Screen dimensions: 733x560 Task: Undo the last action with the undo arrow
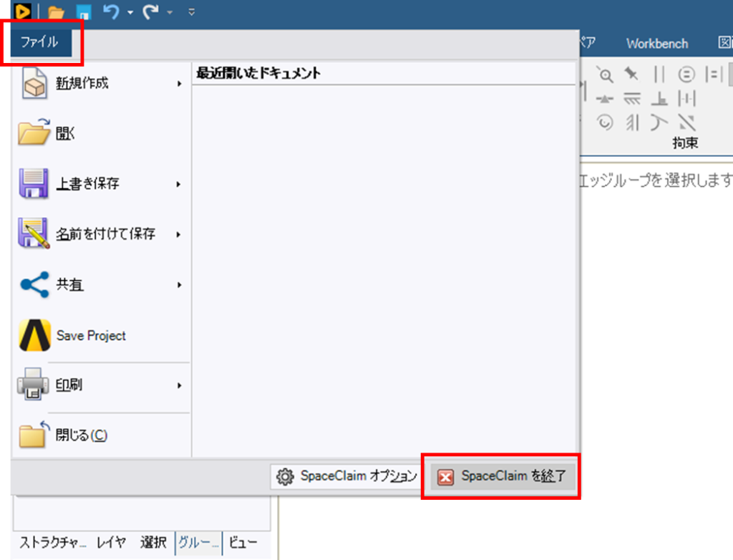111,11
